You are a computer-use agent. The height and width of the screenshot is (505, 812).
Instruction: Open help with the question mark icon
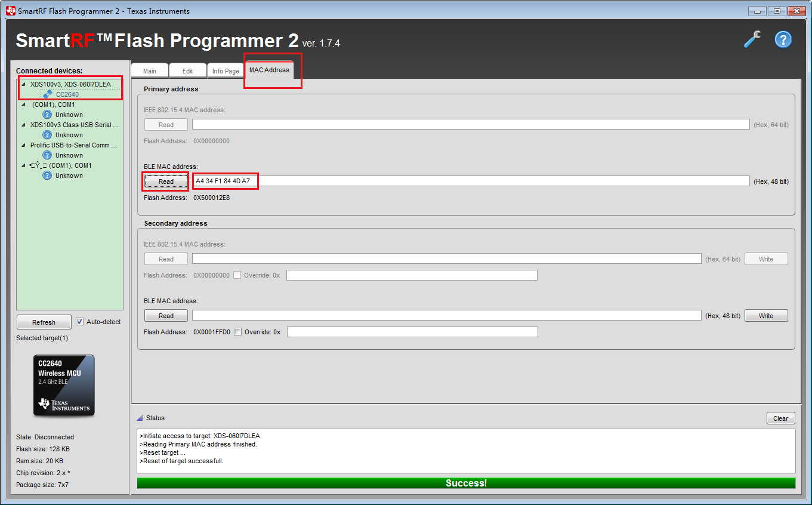(x=783, y=39)
